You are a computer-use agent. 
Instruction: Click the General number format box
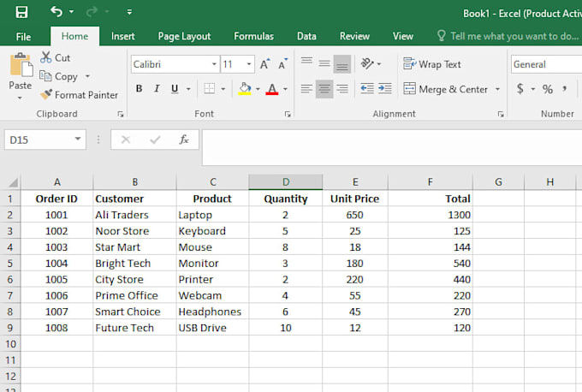pyautogui.click(x=546, y=64)
